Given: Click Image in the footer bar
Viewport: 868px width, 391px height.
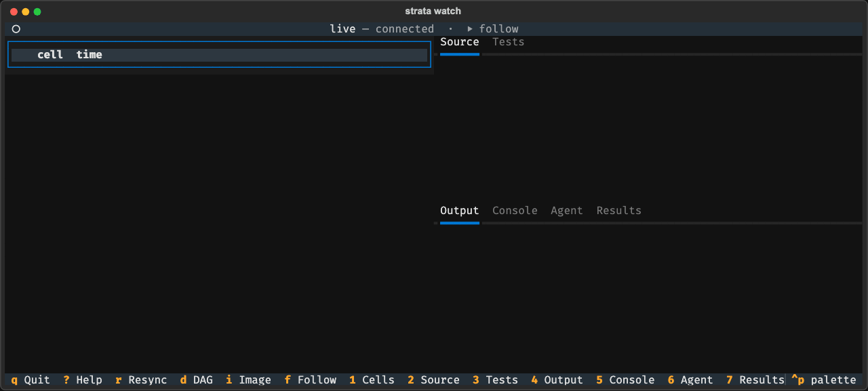Looking at the screenshot, I should tap(249, 380).
